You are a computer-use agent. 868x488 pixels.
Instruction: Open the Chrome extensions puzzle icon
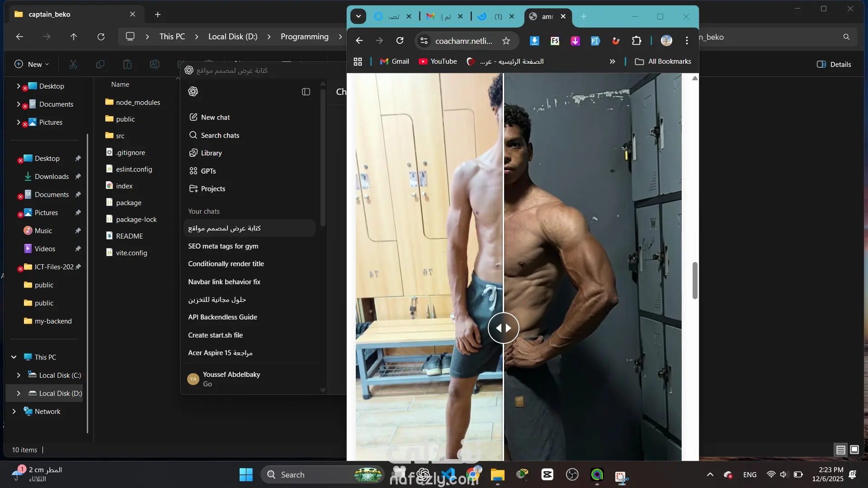coord(637,41)
